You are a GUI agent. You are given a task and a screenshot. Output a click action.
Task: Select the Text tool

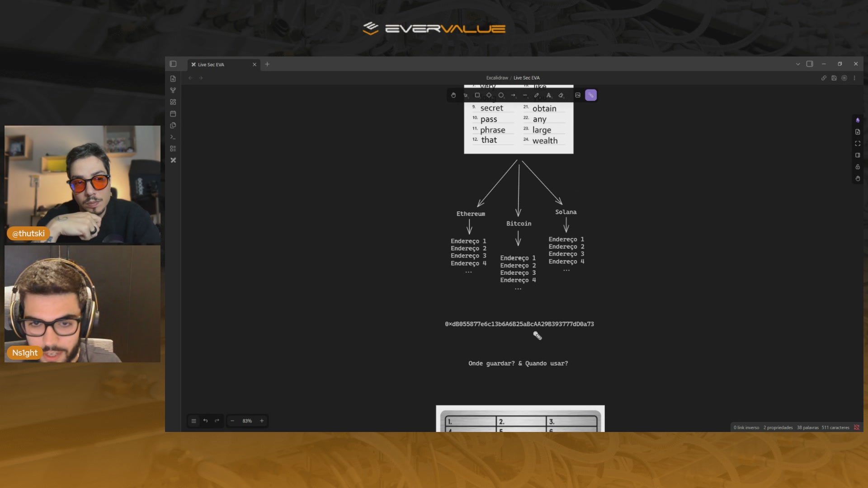pyautogui.click(x=549, y=95)
